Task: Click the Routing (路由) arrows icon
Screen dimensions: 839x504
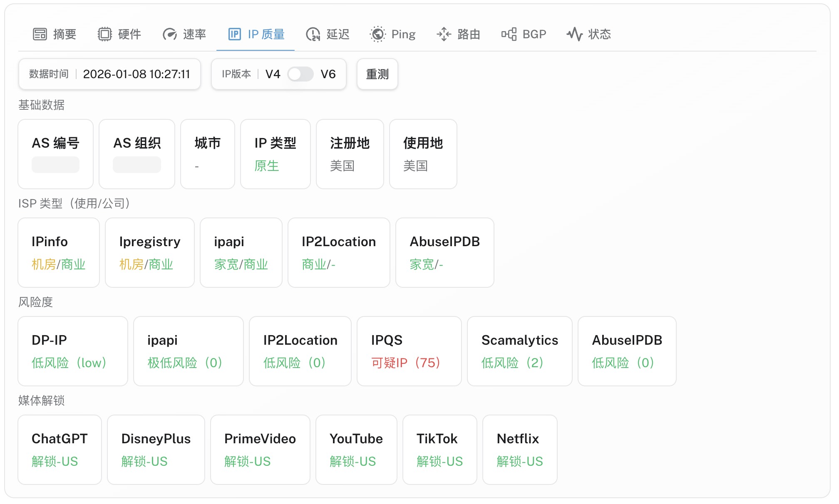Action: [444, 34]
